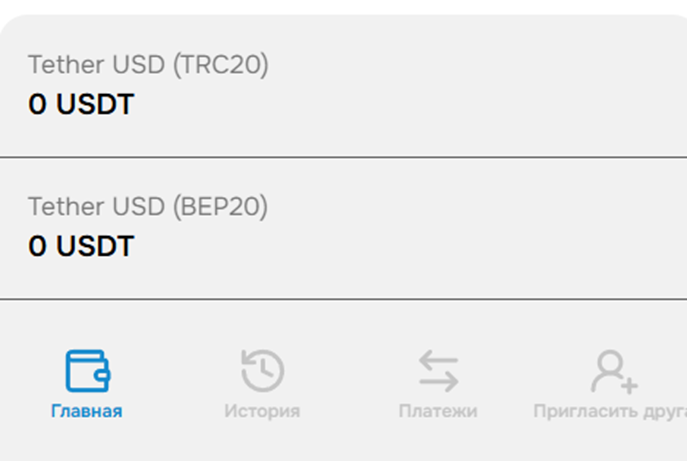
Task: Open the Главная wallet icon
Action: pos(87,371)
